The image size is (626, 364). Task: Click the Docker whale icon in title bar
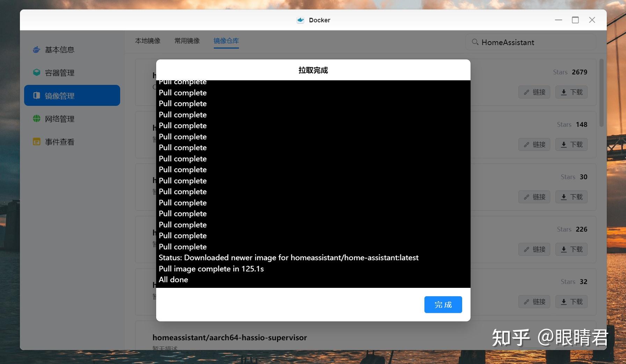click(300, 20)
